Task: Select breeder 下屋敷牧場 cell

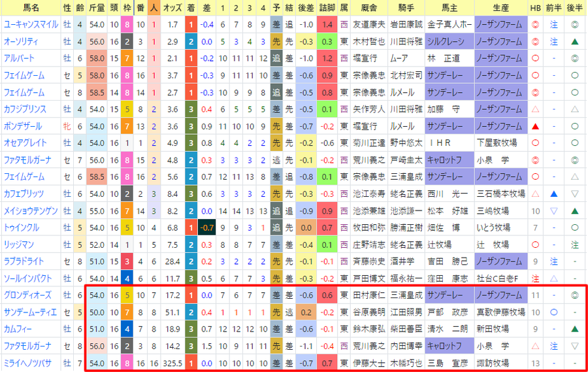Action: [x=500, y=143]
